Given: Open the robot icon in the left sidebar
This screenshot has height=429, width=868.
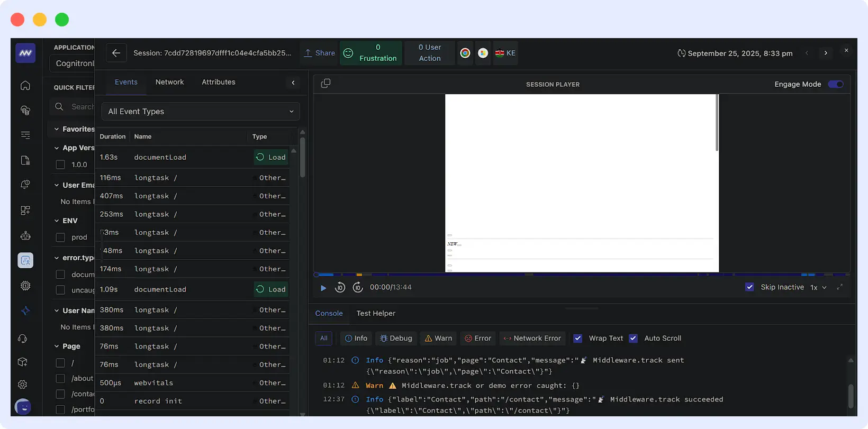Looking at the screenshot, I should pyautogui.click(x=25, y=236).
